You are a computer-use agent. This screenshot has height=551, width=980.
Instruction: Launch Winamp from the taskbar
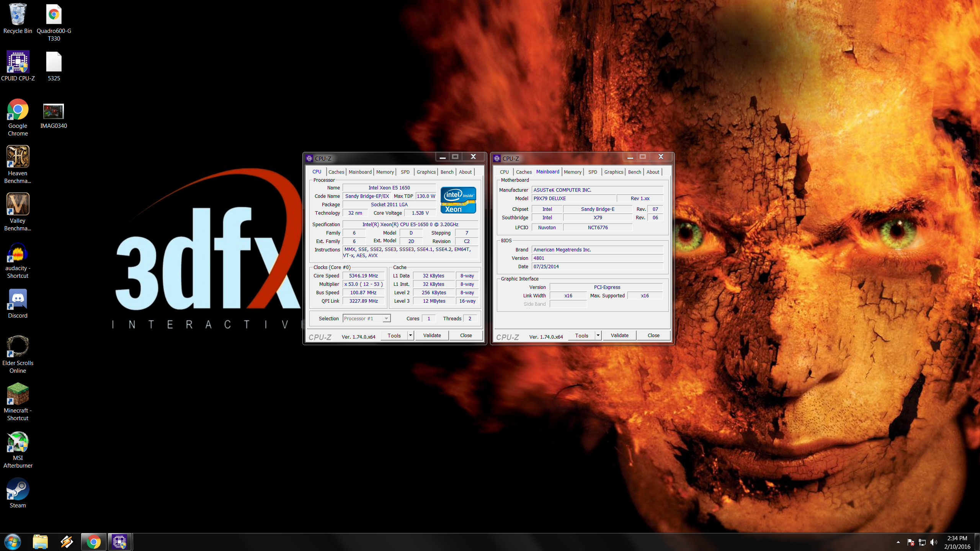click(x=67, y=542)
